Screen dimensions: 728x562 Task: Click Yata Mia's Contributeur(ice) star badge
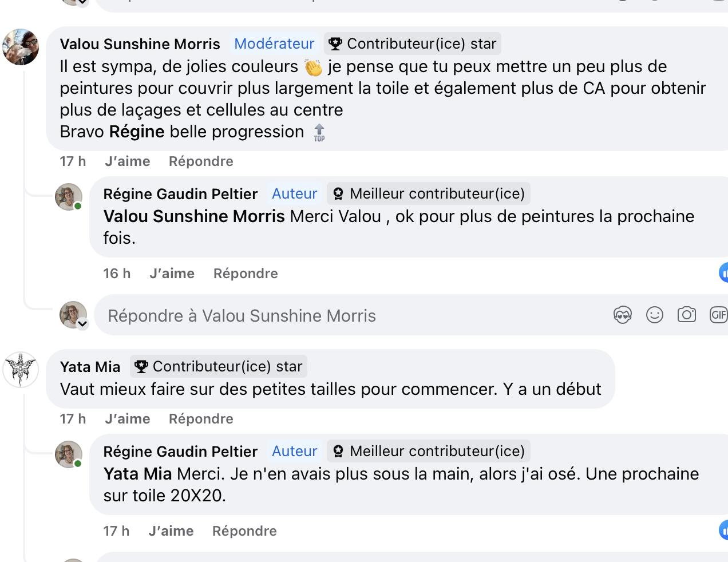(x=219, y=366)
